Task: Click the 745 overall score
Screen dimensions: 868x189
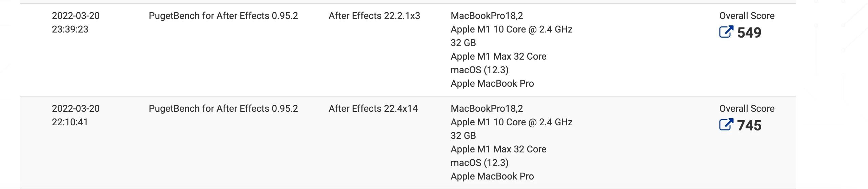Action: tap(749, 125)
